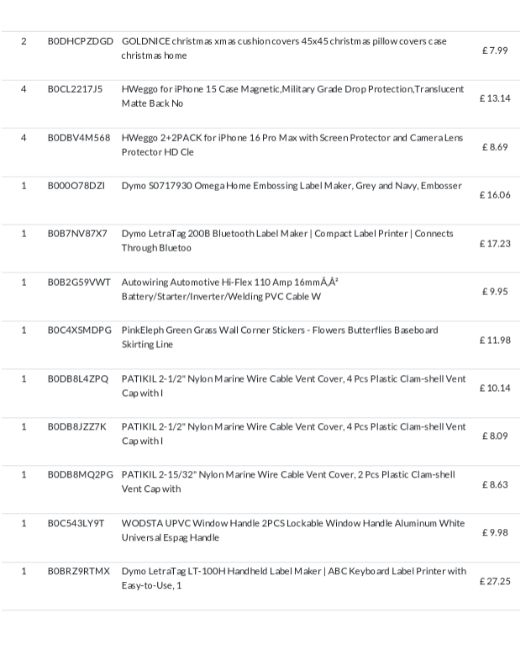This screenshot has width=531, height=650.
Task: Click ASIN B000O78DZI
Action: coord(76,186)
